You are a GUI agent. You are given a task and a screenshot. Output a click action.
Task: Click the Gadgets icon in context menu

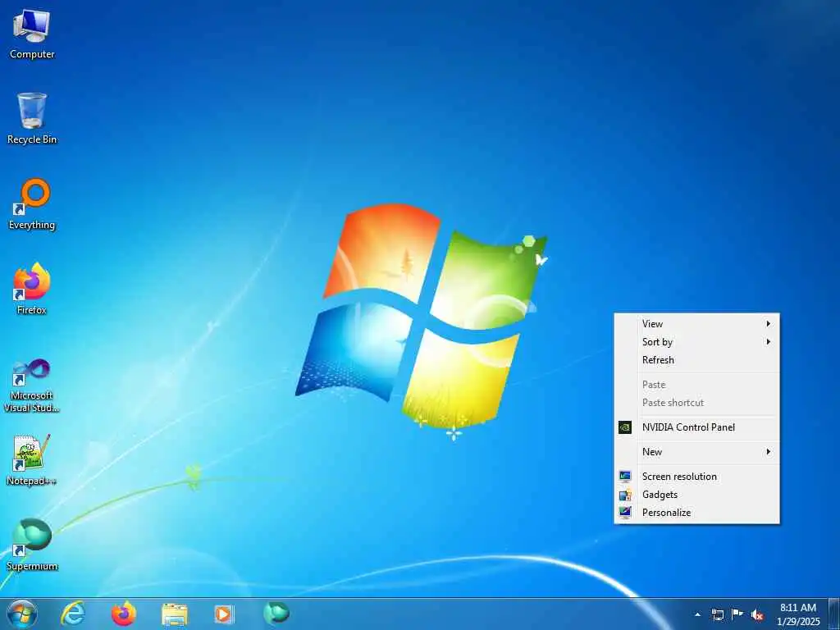tap(624, 495)
